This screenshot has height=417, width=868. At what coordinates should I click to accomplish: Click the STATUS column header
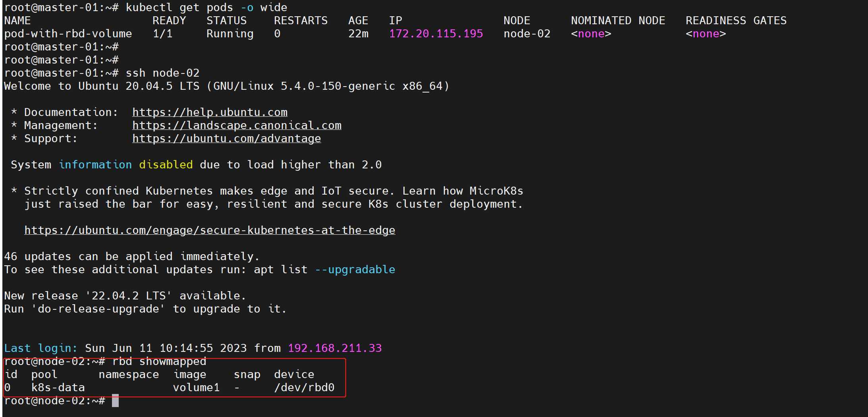click(x=226, y=21)
